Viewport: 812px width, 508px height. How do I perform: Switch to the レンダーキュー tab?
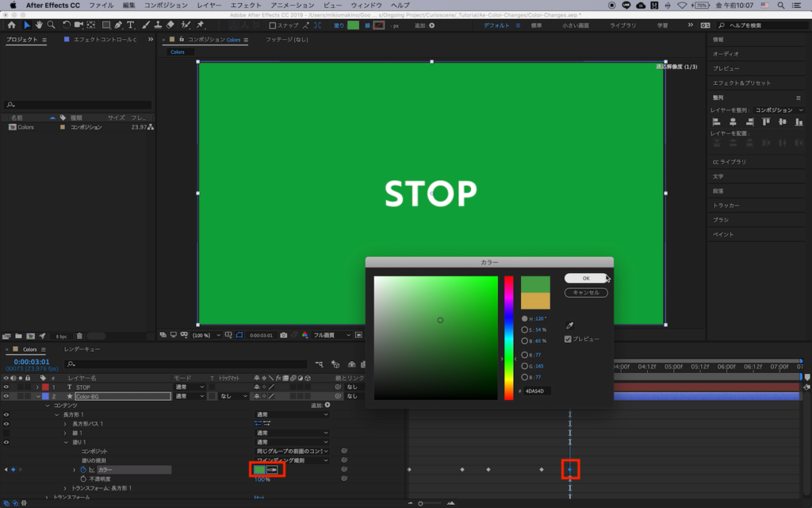coord(82,349)
